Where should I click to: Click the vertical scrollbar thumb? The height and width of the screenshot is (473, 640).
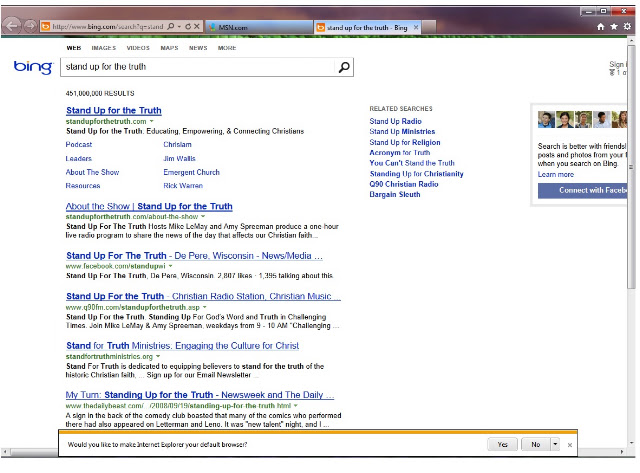click(631, 167)
